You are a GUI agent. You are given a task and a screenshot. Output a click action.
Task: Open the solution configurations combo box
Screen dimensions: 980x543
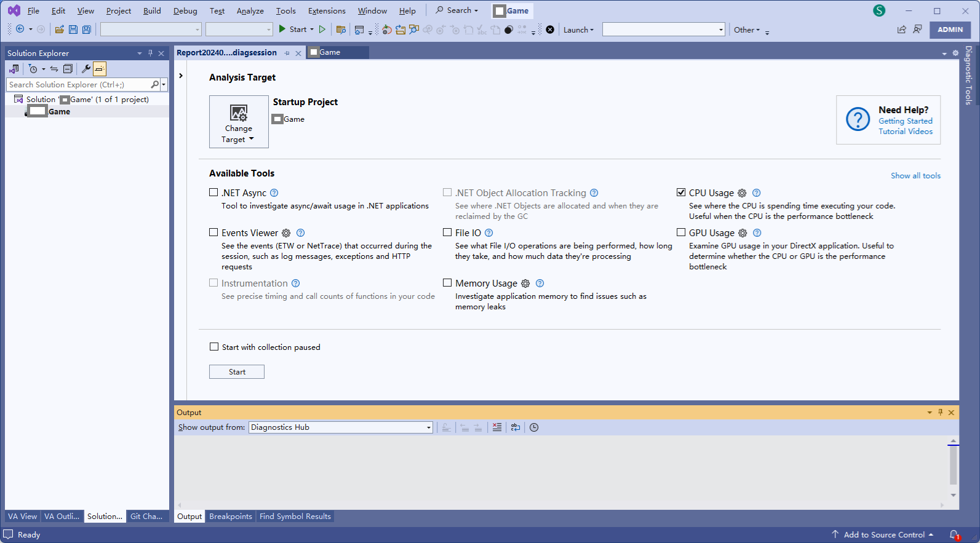(x=151, y=30)
